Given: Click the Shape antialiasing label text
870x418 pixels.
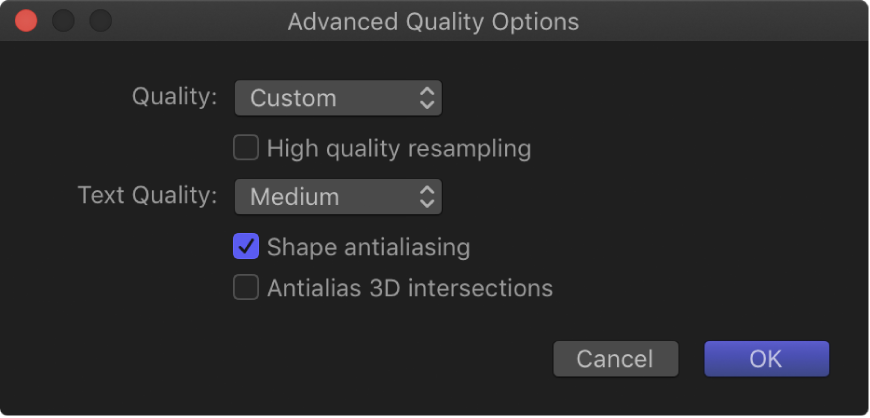Looking at the screenshot, I should [368, 246].
